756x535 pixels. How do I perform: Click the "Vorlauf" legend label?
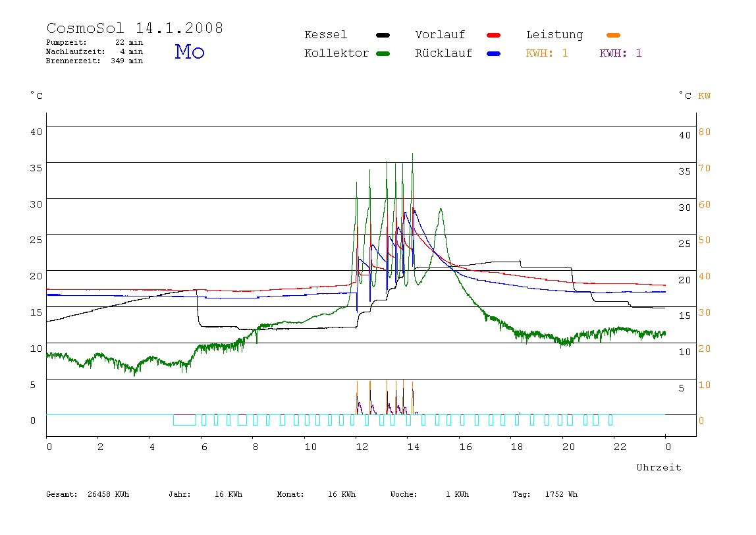(440, 35)
